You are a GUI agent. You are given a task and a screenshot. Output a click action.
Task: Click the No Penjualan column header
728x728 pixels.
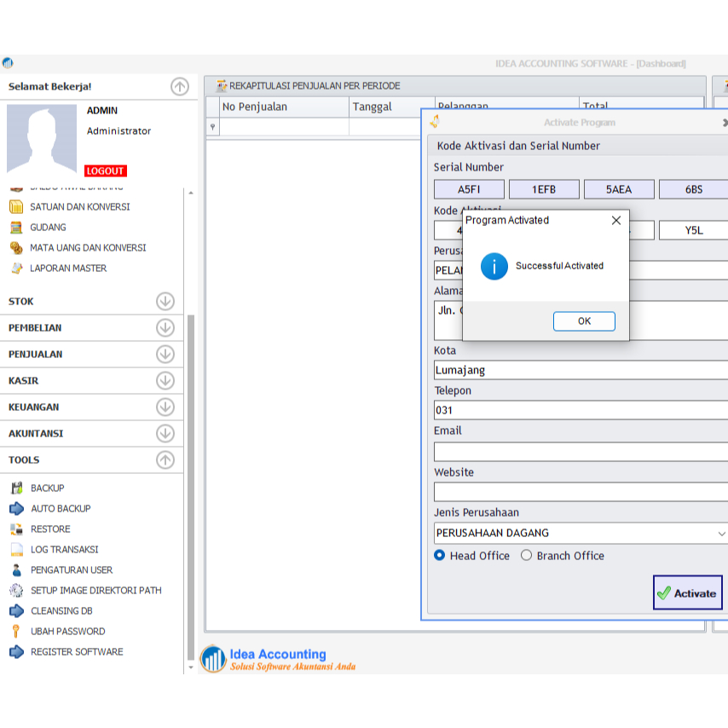point(284,107)
